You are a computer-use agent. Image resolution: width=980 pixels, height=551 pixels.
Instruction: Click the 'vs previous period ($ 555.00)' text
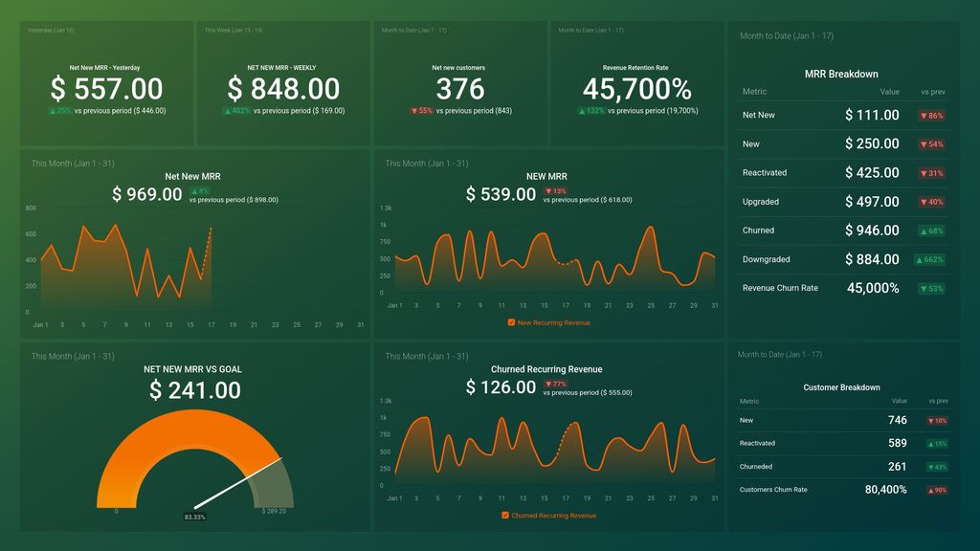click(x=588, y=393)
